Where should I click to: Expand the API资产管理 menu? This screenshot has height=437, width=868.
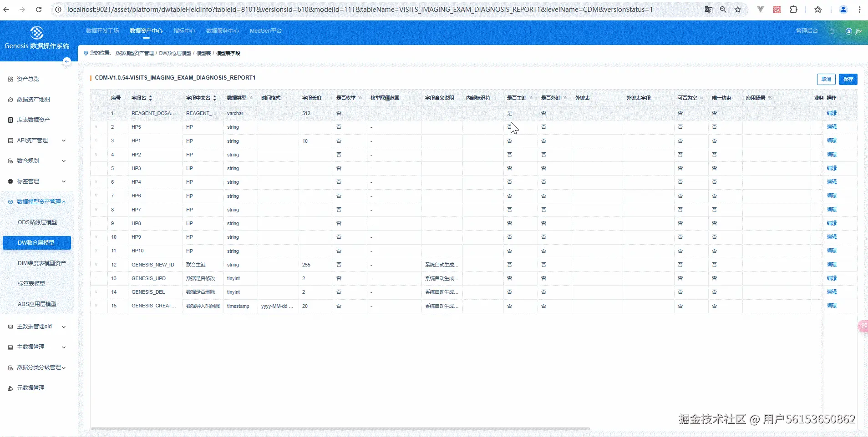click(x=37, y=141)
